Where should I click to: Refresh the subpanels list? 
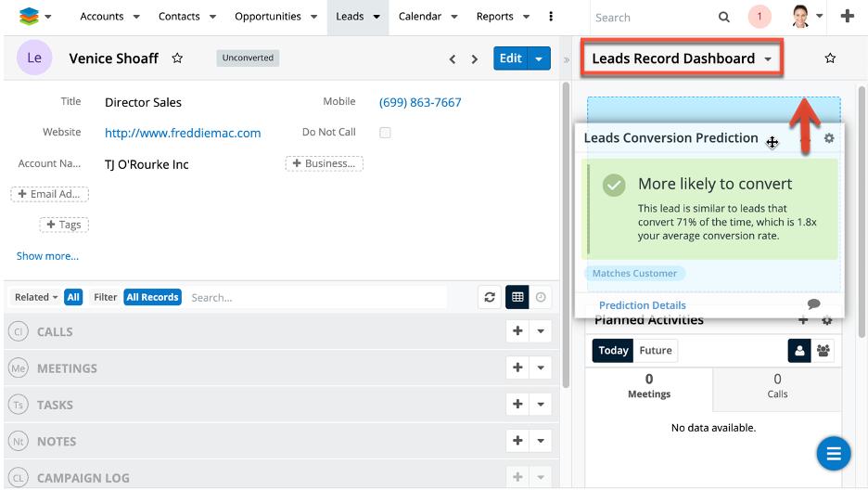(x=490, y=297)
